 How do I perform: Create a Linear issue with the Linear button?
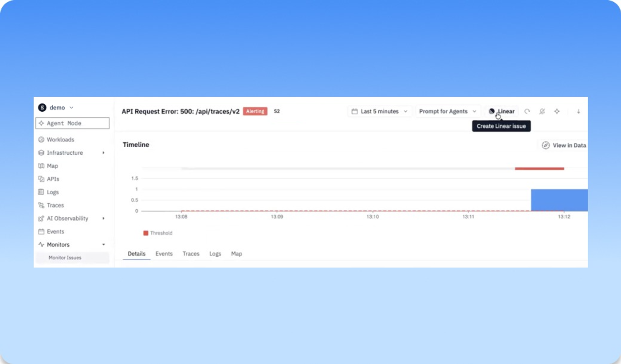pyautogui.click(x=502, y=111)
